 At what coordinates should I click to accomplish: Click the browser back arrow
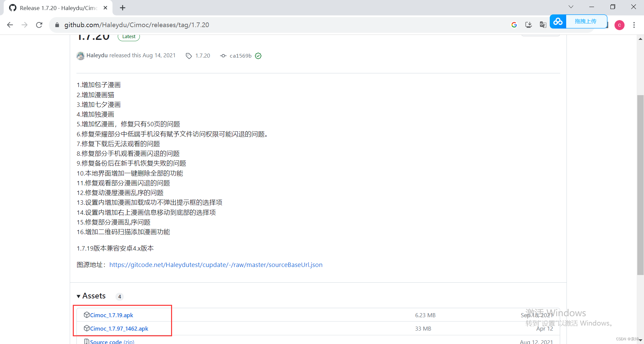(10, 25)
